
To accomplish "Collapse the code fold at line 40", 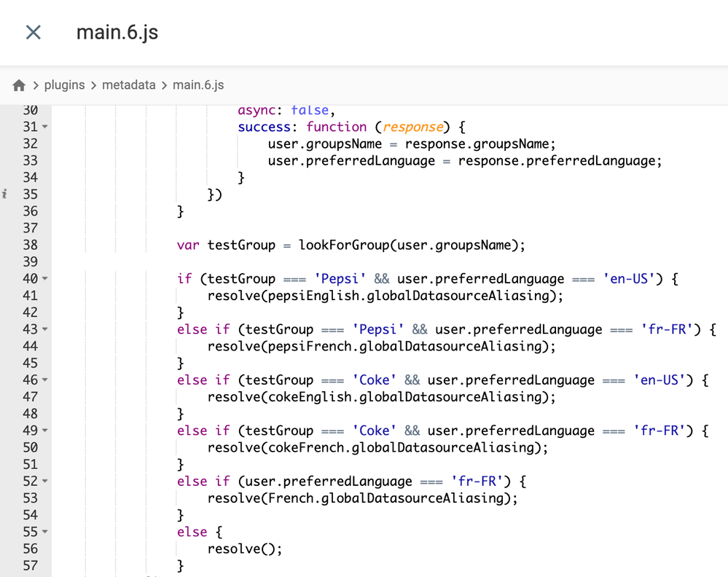I will coord(45,279).
